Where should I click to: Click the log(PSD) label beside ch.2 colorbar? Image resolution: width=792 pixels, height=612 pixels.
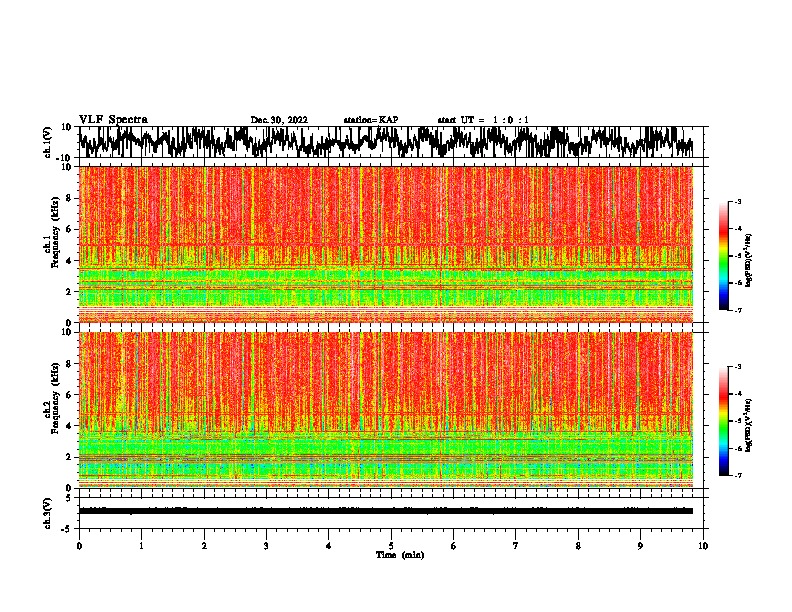pos(748,425)
